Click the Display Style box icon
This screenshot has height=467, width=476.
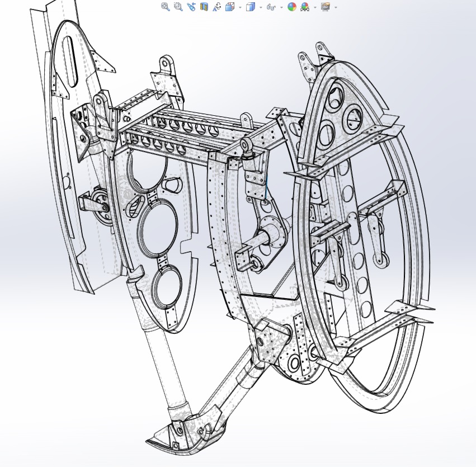(x=250, y=7)
